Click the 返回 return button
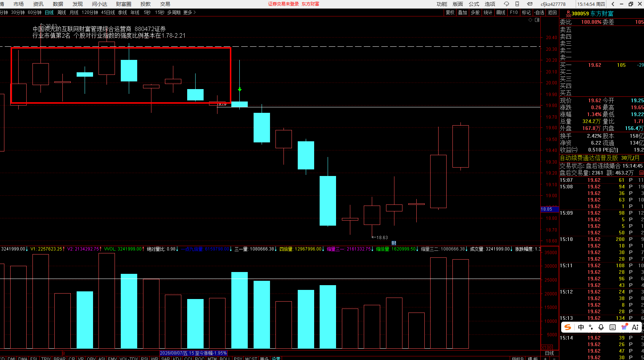 [552, 12]
